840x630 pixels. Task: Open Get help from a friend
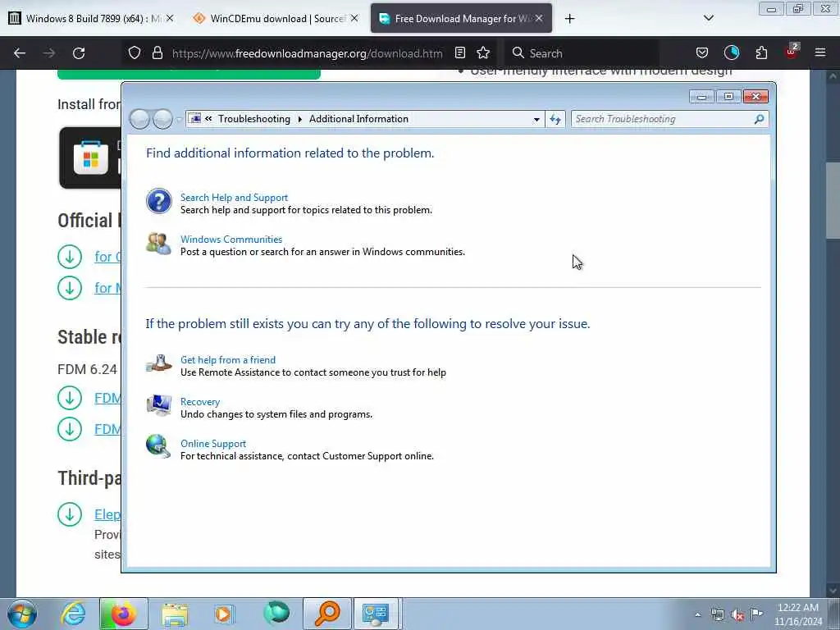[228, 360]
